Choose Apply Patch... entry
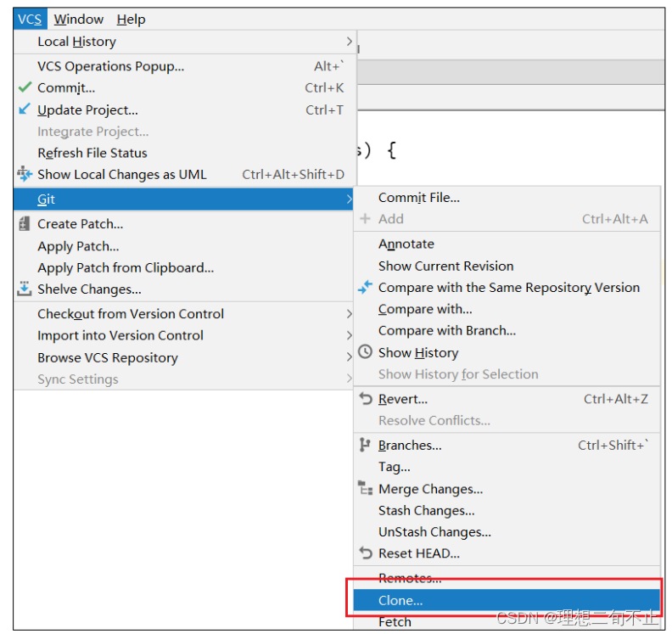This screenshot has width=672, height=634. point(183,246)
